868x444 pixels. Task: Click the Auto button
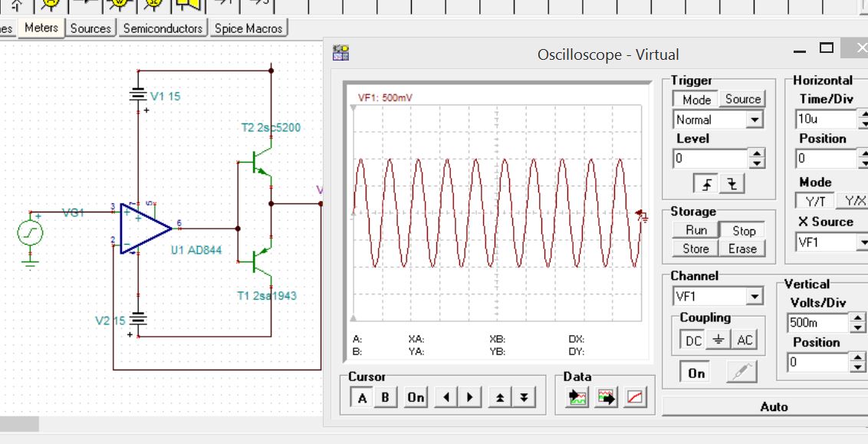tap(774, 407)
